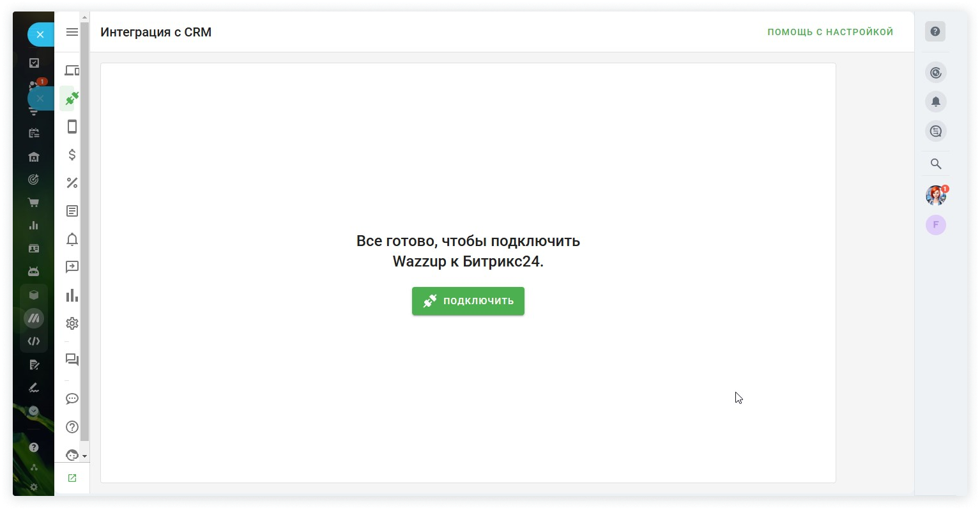Expand more items with the round chevron

(34, 412)
